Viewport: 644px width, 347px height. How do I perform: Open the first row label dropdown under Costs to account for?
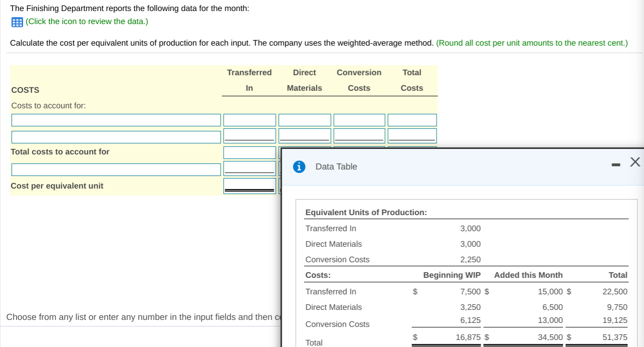pos(116,120)
